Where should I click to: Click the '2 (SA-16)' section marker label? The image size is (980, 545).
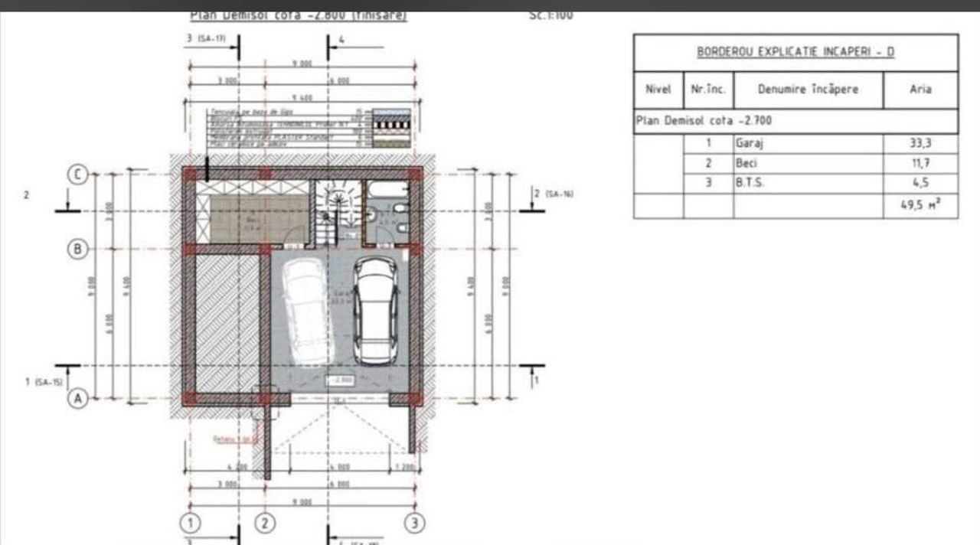(554, 194)
